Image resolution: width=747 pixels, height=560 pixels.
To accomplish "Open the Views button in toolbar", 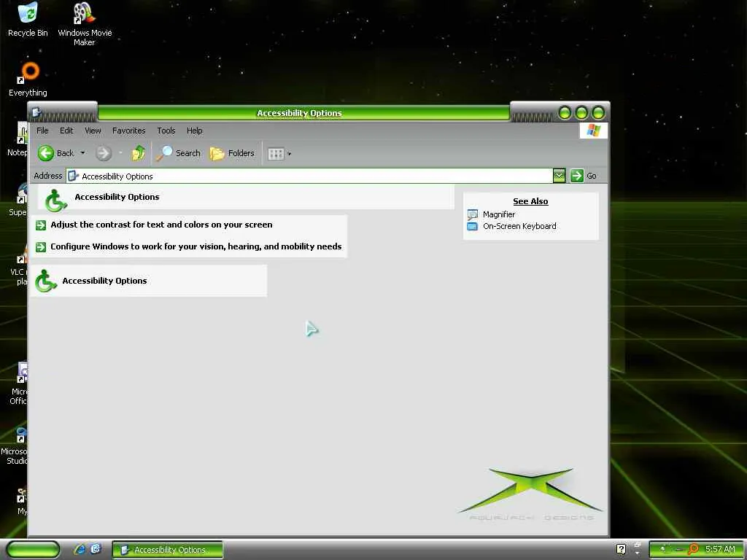I will (276, 154).
